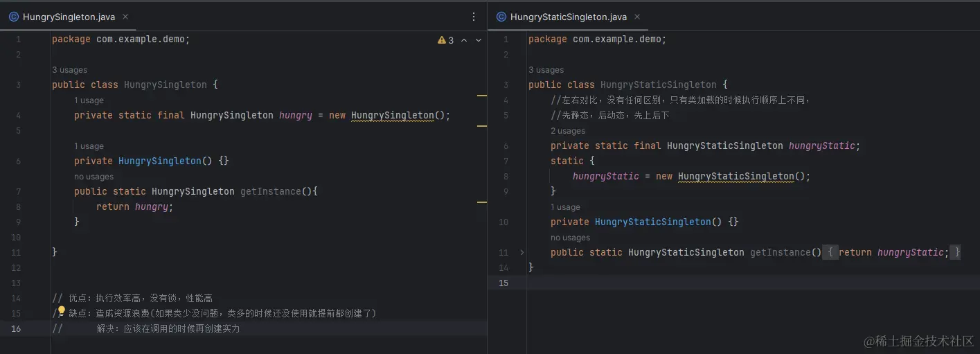Click the blue private HungrySingleton() constructor name

(159, 161)
